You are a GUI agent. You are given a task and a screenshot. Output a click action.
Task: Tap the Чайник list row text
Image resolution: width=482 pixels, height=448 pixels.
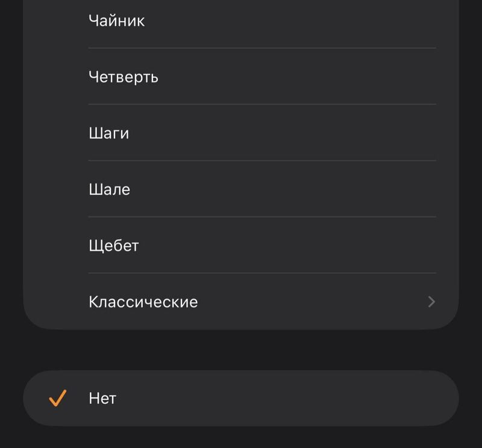pos(116,21)
